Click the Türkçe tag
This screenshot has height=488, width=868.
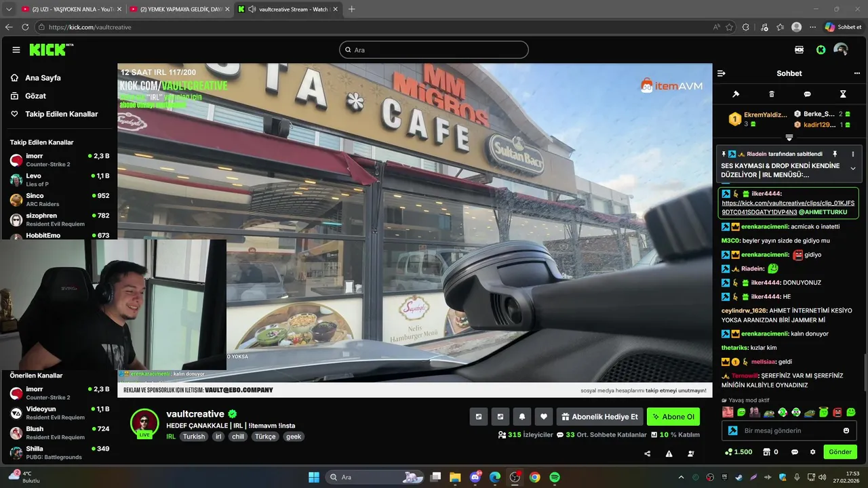pos(265,436)
